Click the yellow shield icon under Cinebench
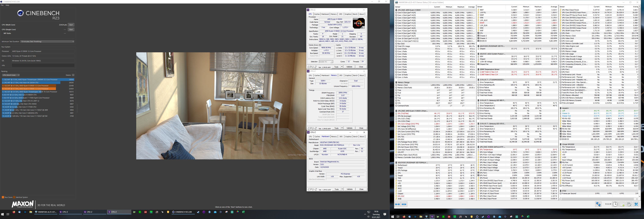Viewport: 644px width, 219px height. point(168,212)
